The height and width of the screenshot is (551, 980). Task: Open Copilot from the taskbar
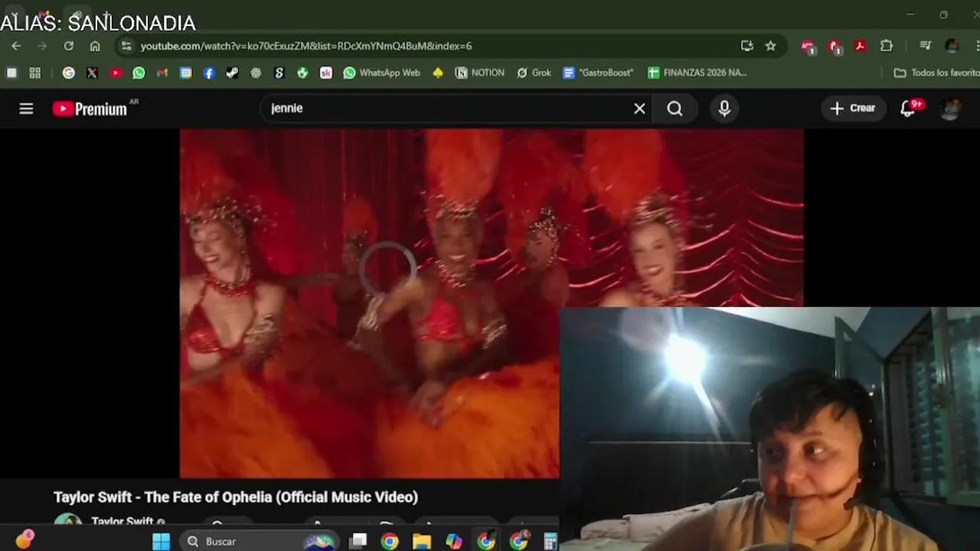pos(454,542)
